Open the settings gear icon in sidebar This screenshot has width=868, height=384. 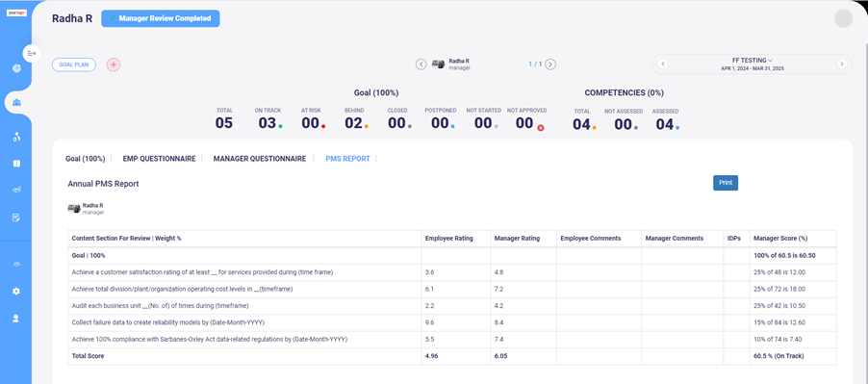[x=16, y=291]
